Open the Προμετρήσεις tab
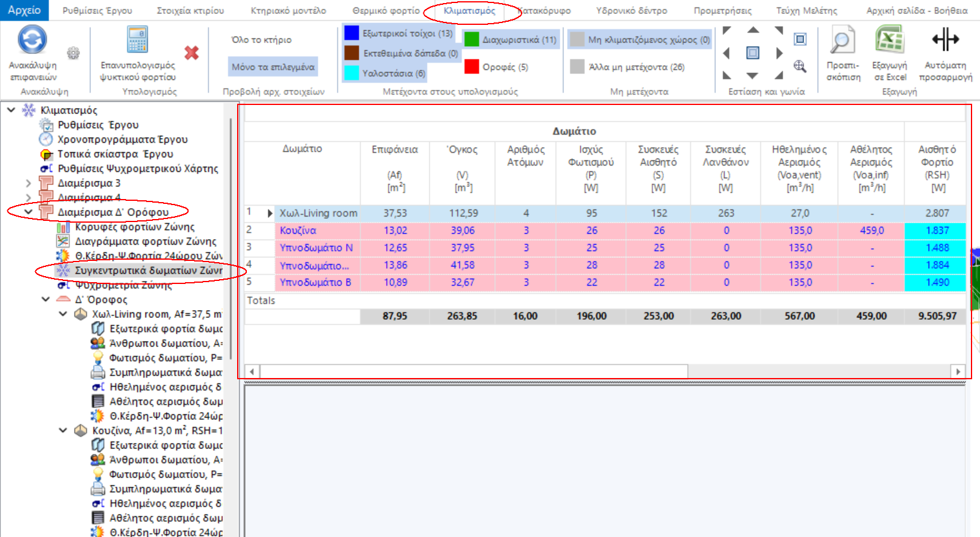Screen dimensions: 980x537 point(722,11)
